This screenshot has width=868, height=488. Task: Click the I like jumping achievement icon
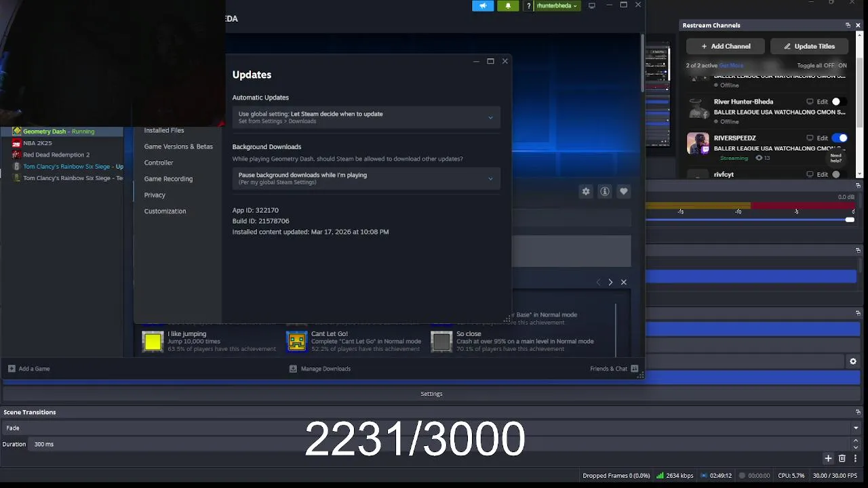click(153, 342)
